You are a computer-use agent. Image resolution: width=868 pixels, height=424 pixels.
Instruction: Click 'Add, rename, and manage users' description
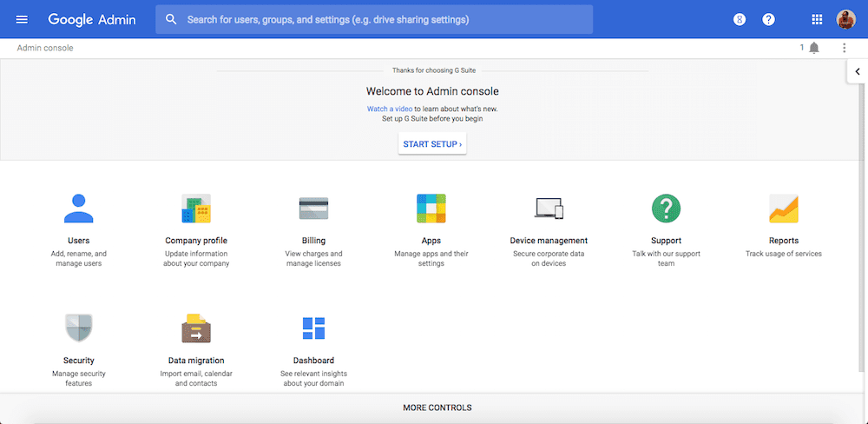(79, 259)
